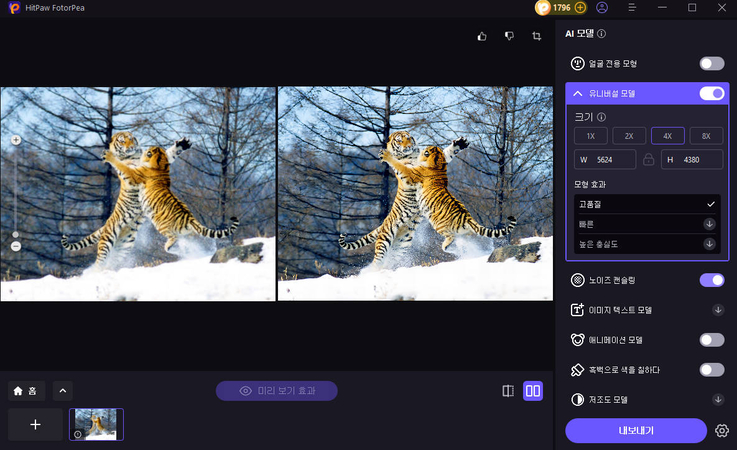Click the original image preview
The width and height of the screenshot is (737, 450).
click(138, 194)
